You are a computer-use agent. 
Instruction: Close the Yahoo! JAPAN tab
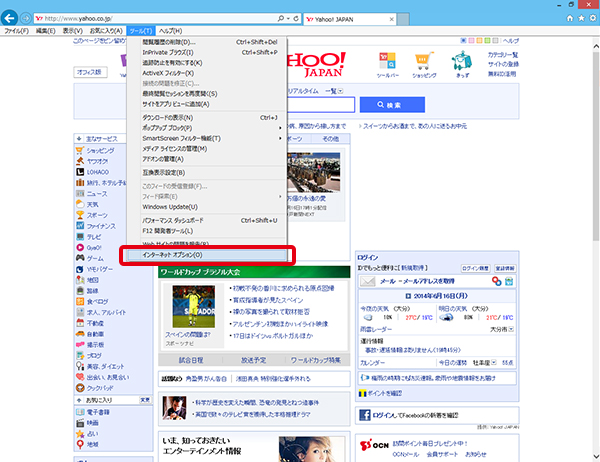391,19
